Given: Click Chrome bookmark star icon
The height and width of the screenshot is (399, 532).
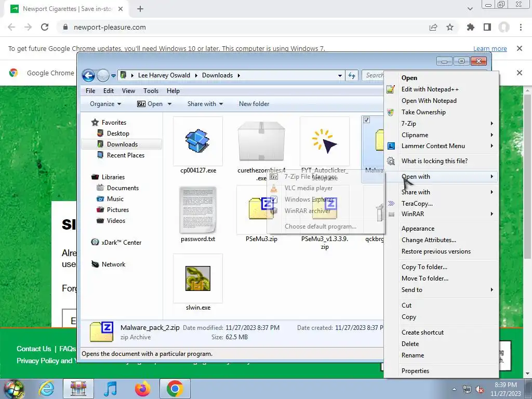Looking at the screenshot, I should pos(450,27).
